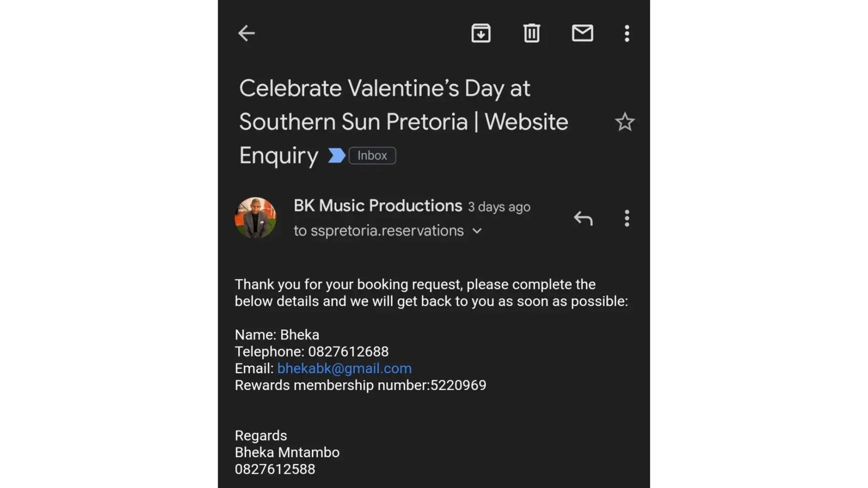This screenshot has height=488, width=868.
Task: Show details for sspretoria.reservations recipient
Action: [387, 231]
